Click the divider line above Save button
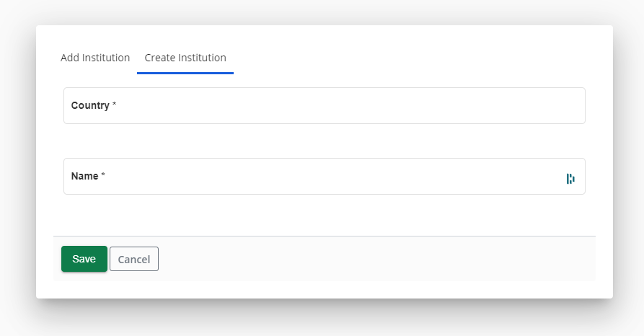The height and width of the screenshot is (336, 644). pos(325,236)
